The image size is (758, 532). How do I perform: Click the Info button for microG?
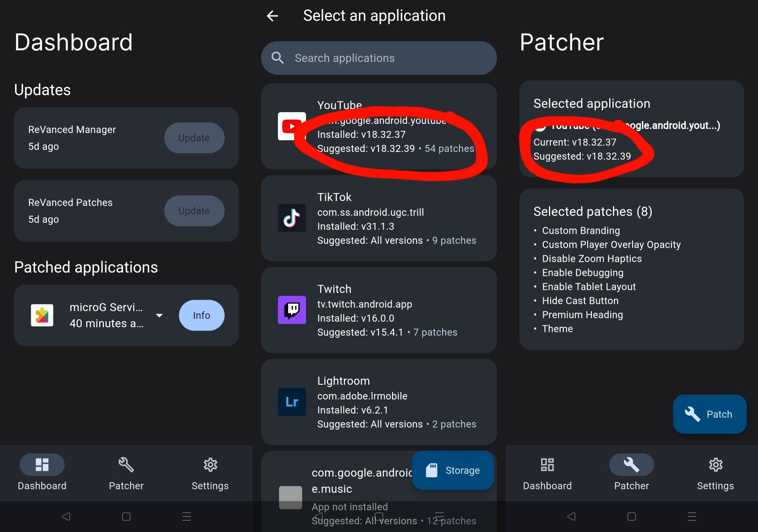point(202,316)
